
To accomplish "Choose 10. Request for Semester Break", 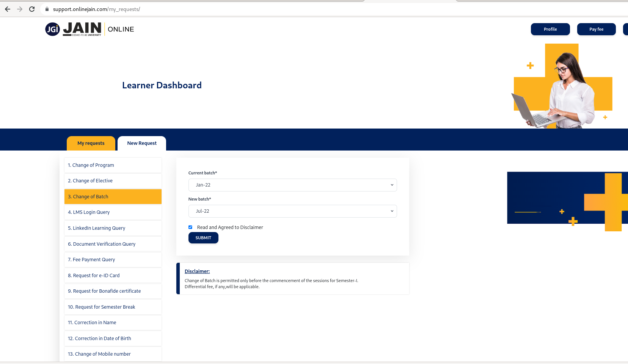I will (113, 307).
